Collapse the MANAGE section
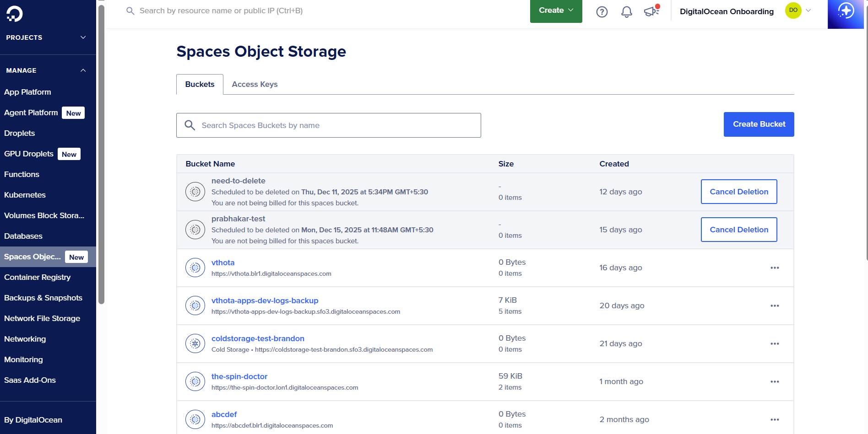The height and width of the screenshot is (434, 868). coord(83,70)
